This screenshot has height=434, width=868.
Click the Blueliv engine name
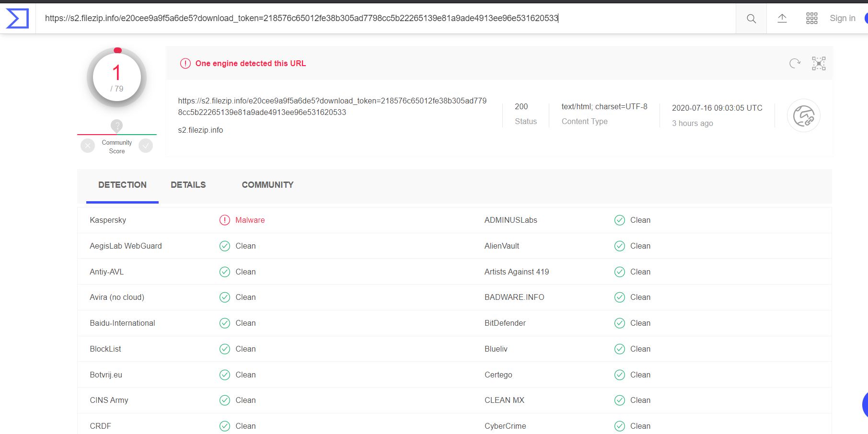496,349
